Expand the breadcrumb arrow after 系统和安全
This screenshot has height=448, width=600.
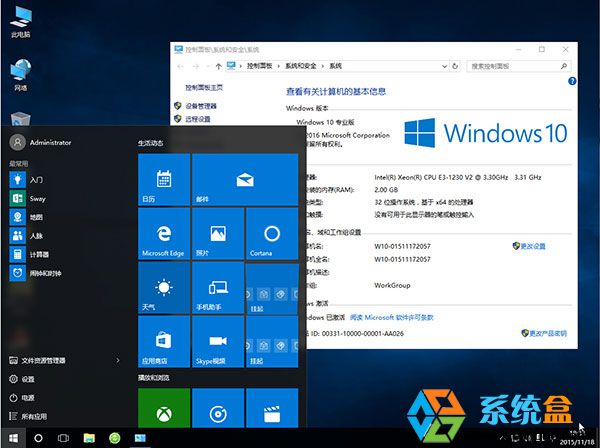[x=323, y=66]
